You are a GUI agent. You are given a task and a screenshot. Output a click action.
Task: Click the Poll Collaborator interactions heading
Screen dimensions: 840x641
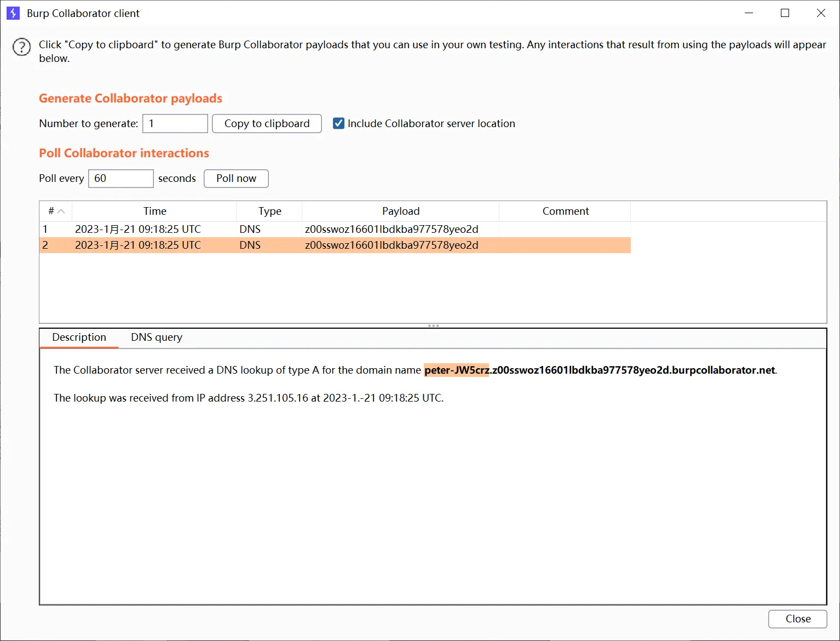click(124, 153)
